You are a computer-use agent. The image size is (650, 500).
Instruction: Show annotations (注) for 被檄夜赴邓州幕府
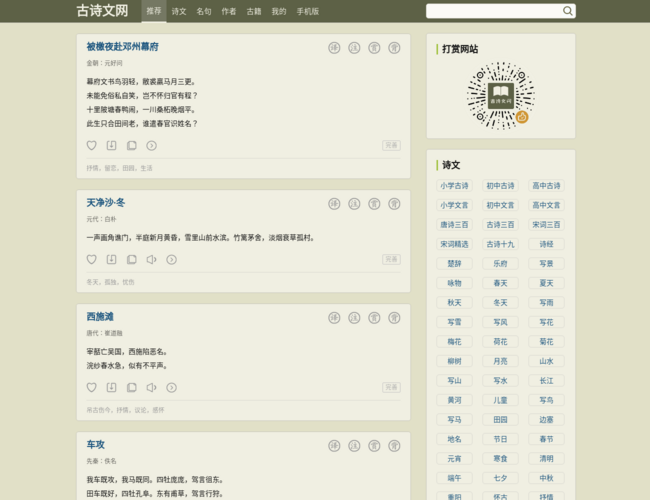354,48
